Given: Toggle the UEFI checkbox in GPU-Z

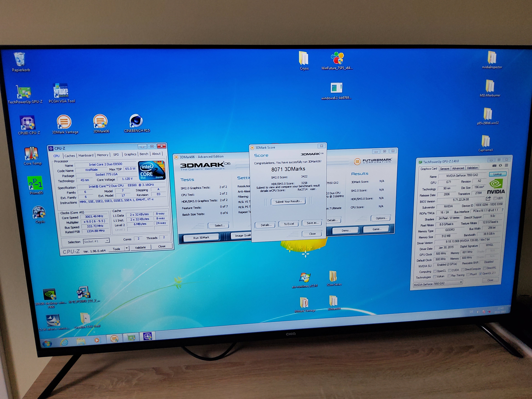Looking at the screenshot, I should [x=495, y=198].
